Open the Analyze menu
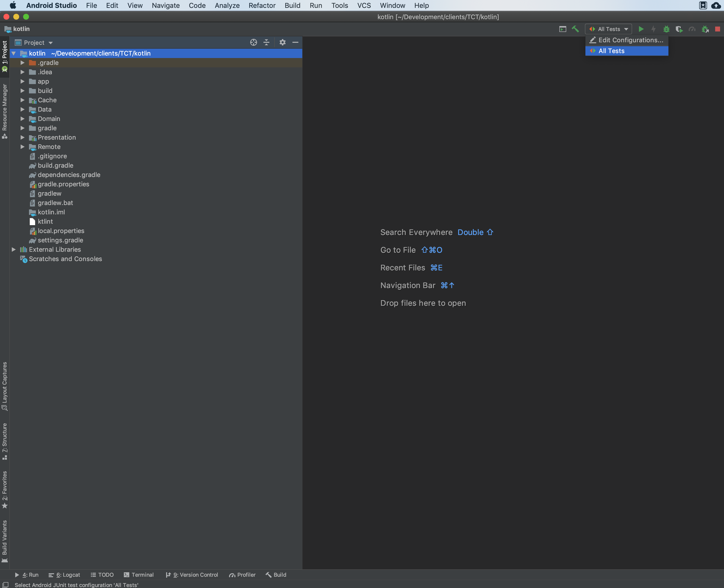The height and width of the screenshot is (588, 724). pyautogui.click(x=227, y=5)
